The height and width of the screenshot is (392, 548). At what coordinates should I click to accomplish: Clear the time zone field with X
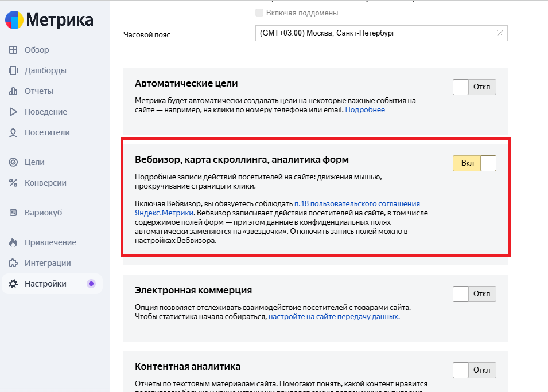pyautogui.click(x=500, y=33)
